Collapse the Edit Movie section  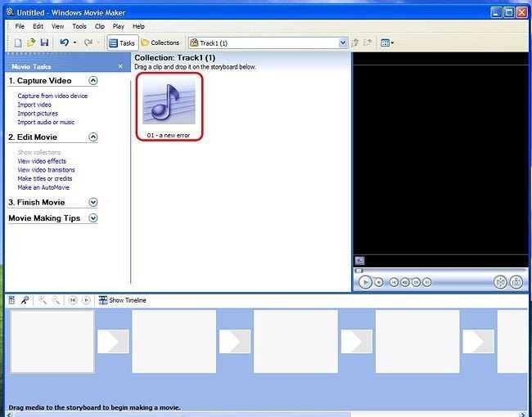pos(93,137)
